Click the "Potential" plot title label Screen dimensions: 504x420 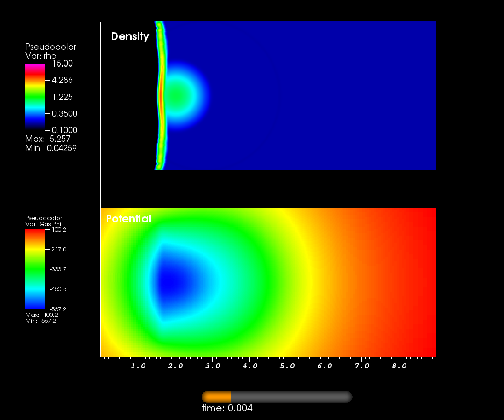tap(128, 219)
